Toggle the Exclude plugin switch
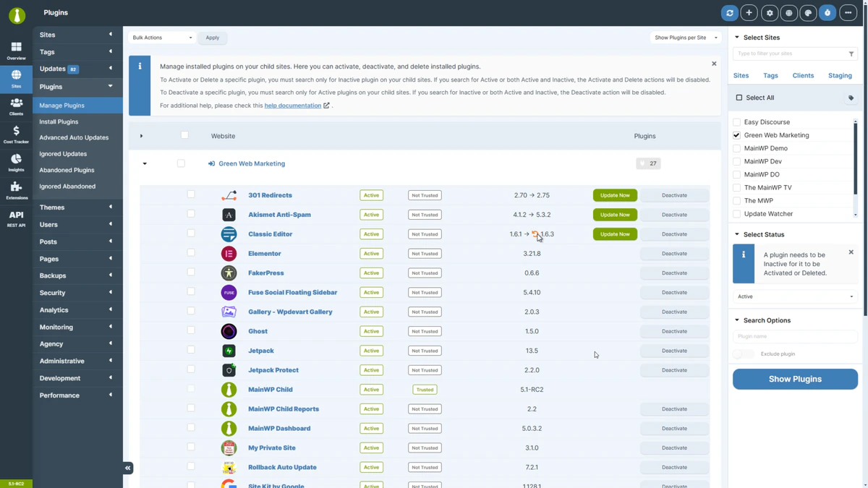 pos(744,354)
